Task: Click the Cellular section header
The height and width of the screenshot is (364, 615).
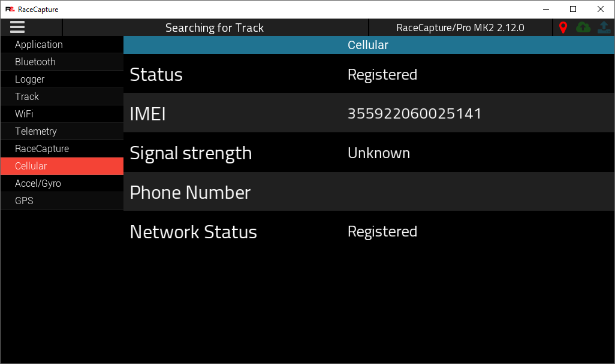Action: tap(369, 45)
